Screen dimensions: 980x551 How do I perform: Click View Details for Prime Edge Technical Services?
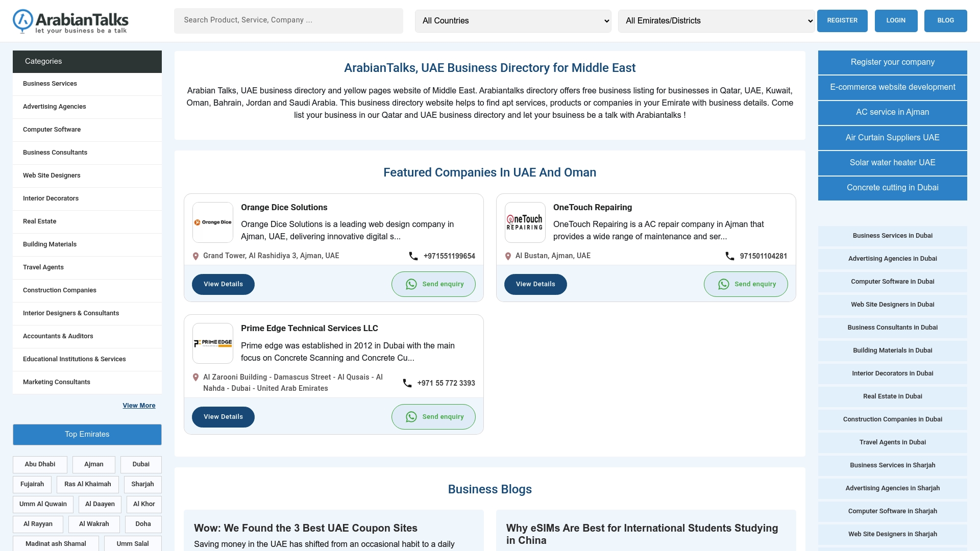click(223, 416)
